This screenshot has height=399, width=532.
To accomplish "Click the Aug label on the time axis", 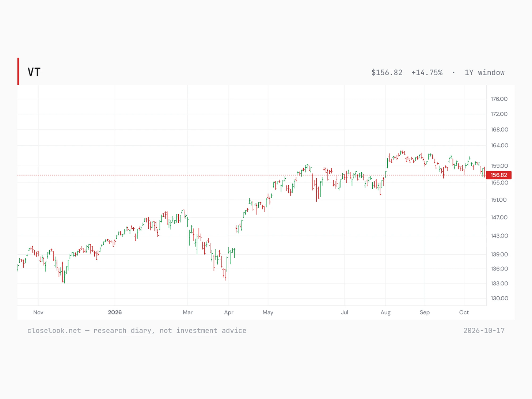I will [x=385, y=312].
